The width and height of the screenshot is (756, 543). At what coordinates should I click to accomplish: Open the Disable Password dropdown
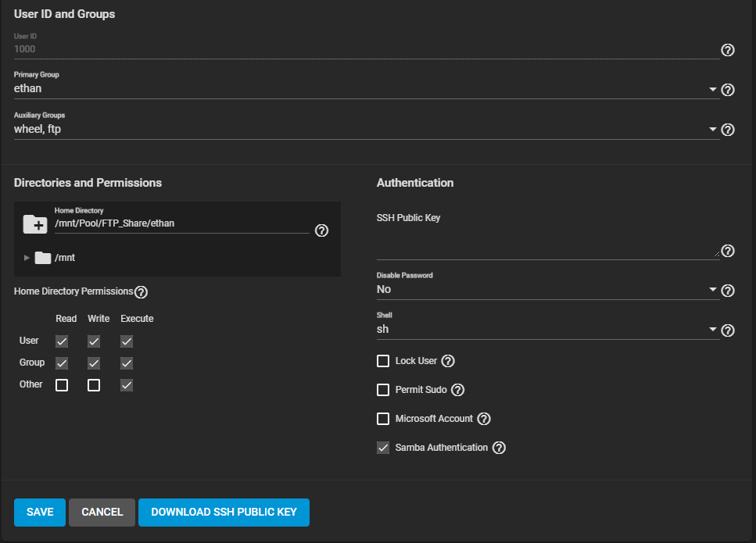[548, 290]
